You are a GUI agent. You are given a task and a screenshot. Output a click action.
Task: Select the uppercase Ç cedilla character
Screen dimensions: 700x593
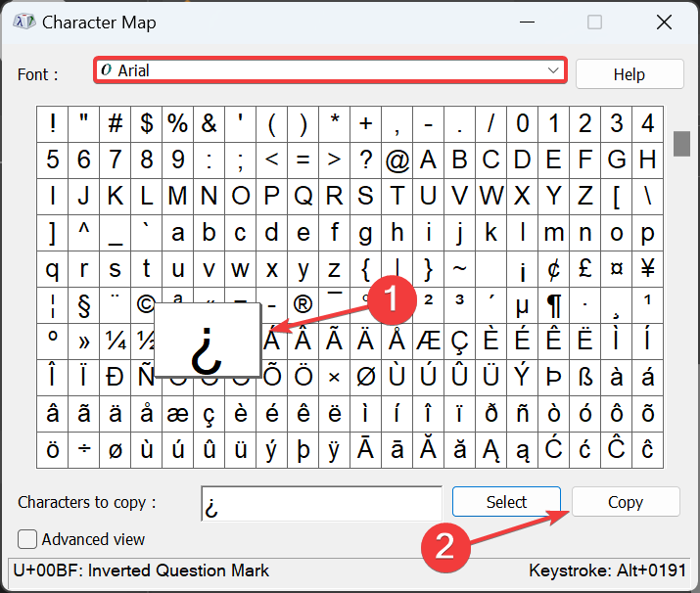[459, 342]
